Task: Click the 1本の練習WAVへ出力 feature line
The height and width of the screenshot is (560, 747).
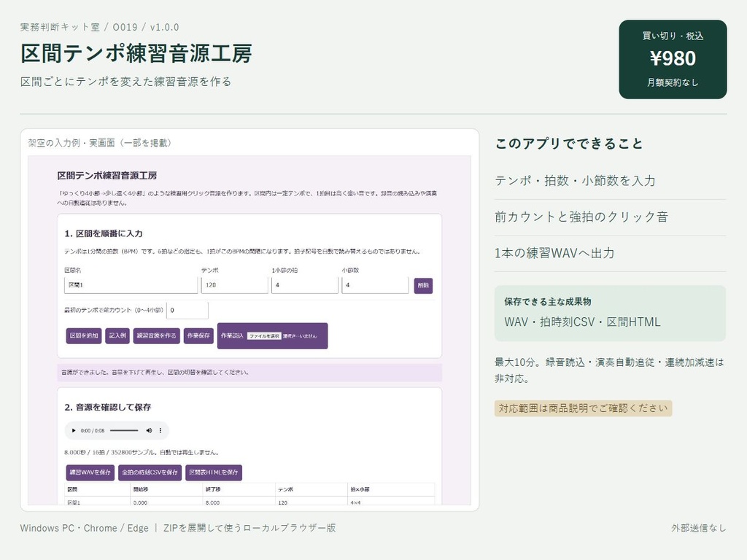Action: pos(554,253)
